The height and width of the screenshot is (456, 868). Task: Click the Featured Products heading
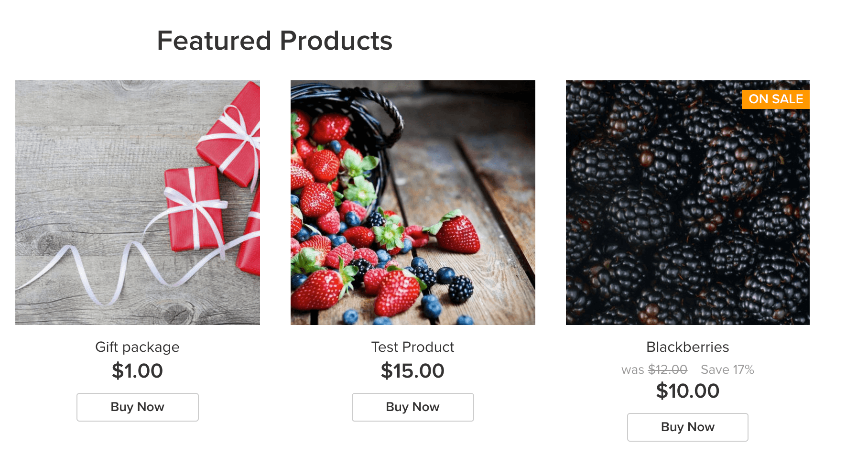[274, 41]
